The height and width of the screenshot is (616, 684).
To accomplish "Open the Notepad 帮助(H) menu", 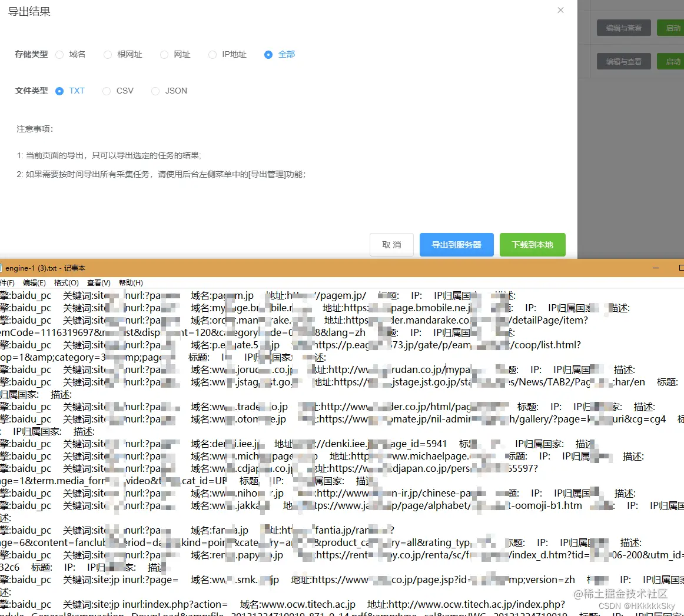I will (x=131, y=283).
